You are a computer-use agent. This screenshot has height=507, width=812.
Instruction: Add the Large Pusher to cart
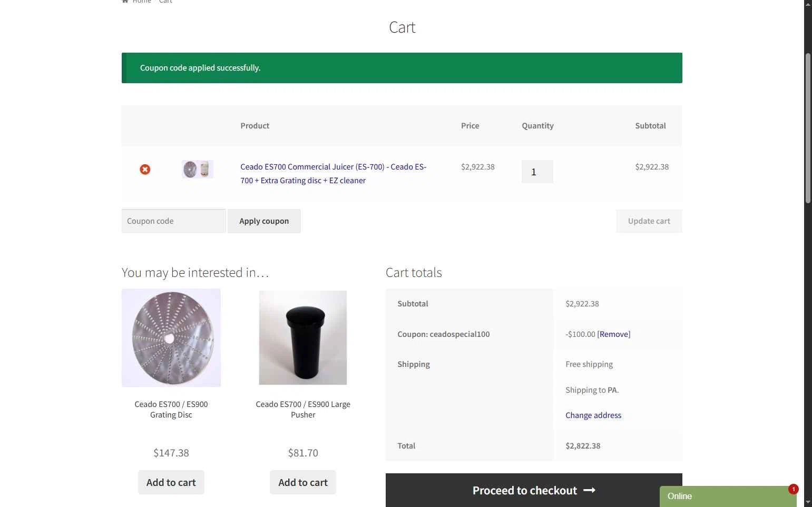[x=303, y=482]
